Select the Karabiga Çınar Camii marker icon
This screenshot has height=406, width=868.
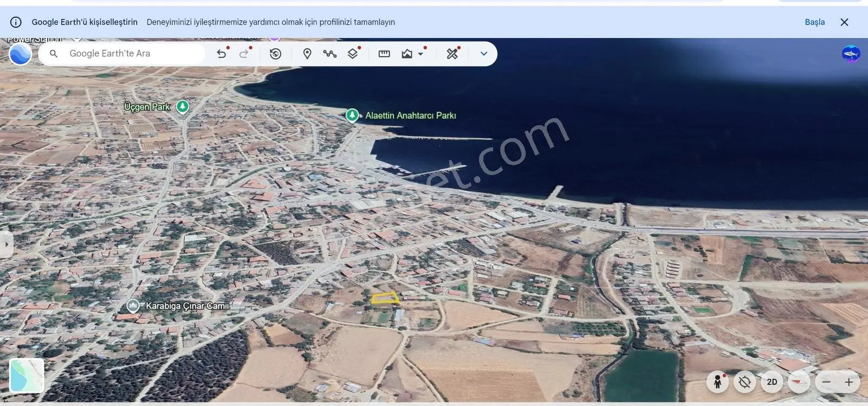click(x=133, y=306)
